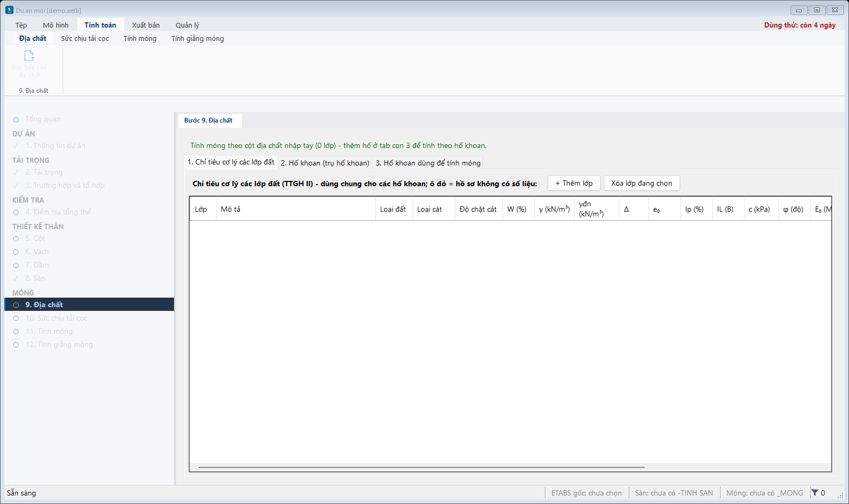This screenshot has height=504, width=849.
Task: Click the app logo in title bar
Action: [9, 10]
